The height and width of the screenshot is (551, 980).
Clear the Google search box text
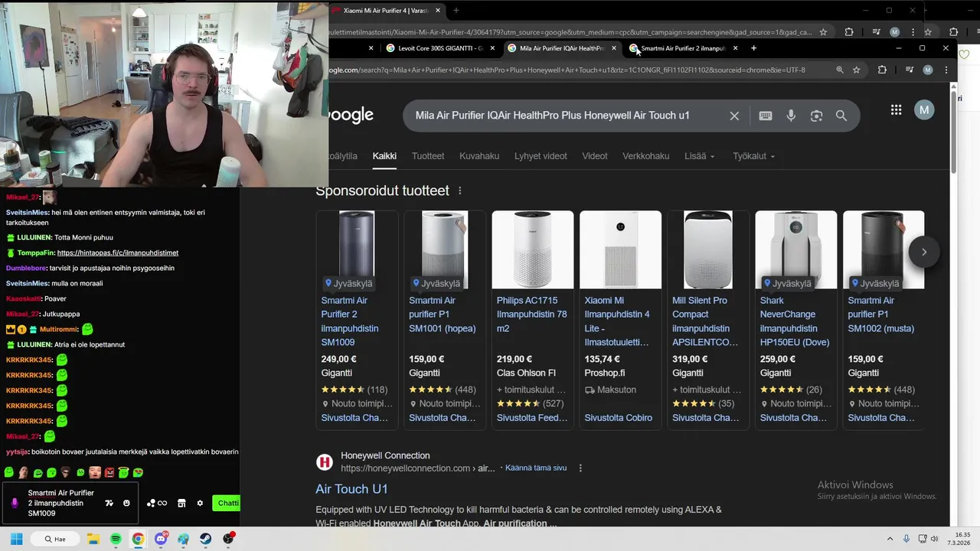click(x=734, y=116)
